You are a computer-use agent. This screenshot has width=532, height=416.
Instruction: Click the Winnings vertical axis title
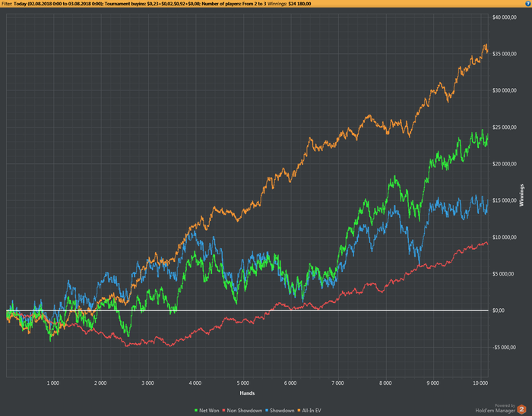[522, 195]
